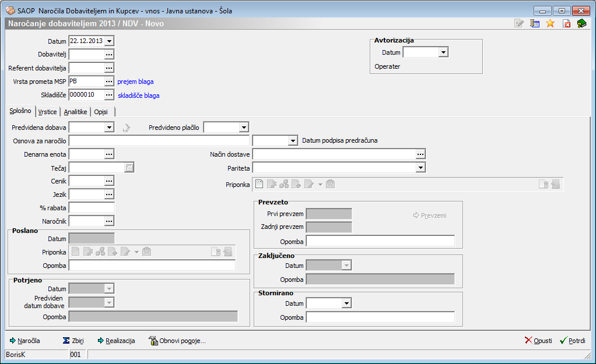Click the Osnova za naročilo text field
This screenshot has height=364, width=596.
pos(159,141)
